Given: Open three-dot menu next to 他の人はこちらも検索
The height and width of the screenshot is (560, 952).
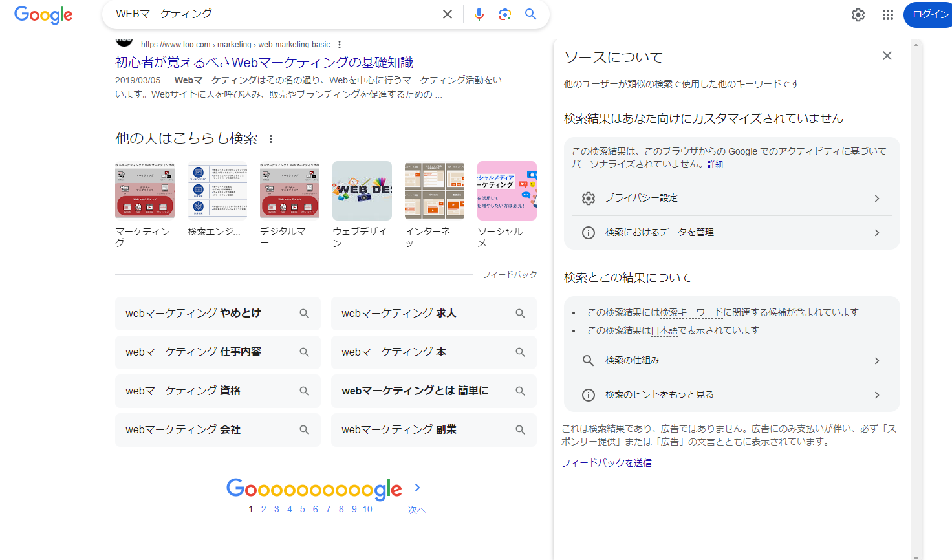Looking at the screenshot, I should 271,139.
